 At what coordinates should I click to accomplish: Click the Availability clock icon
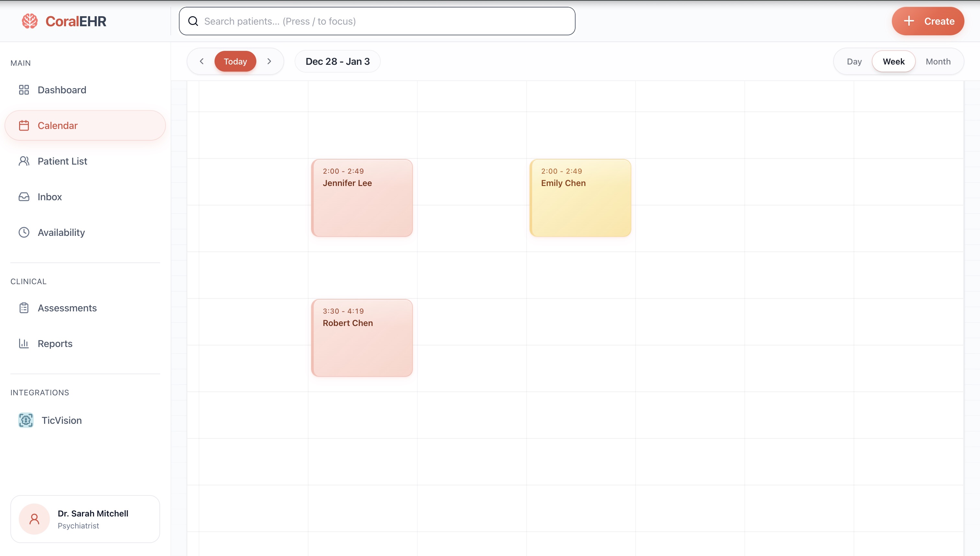pyautogui.click(x=24, y=232)
